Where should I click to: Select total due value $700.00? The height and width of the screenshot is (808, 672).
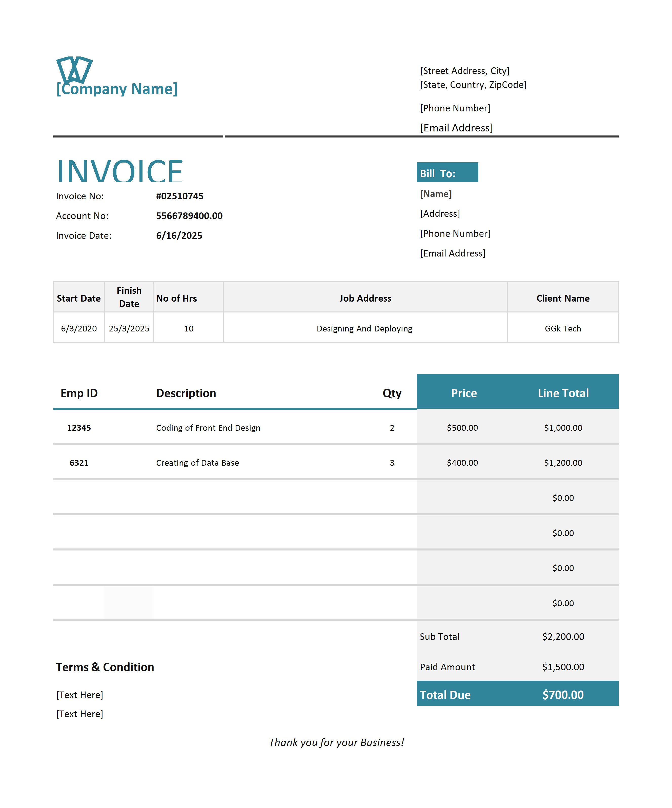click(x=563, y=695)
